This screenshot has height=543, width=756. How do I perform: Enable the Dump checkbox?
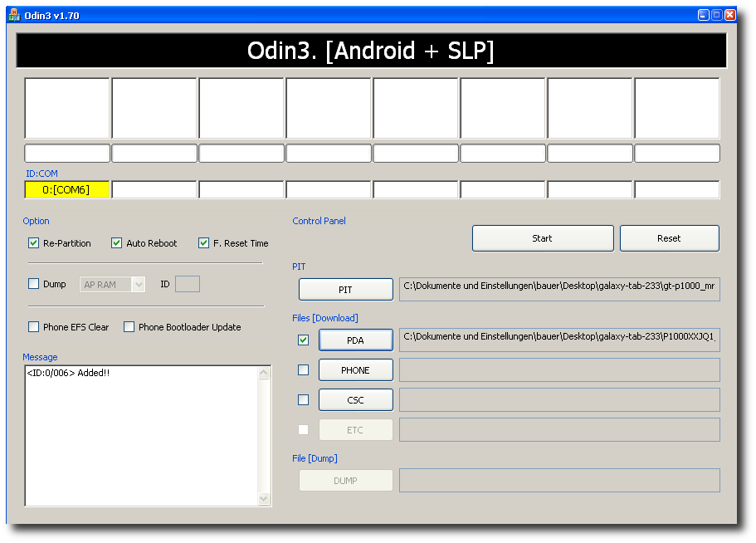click(34, 284)
